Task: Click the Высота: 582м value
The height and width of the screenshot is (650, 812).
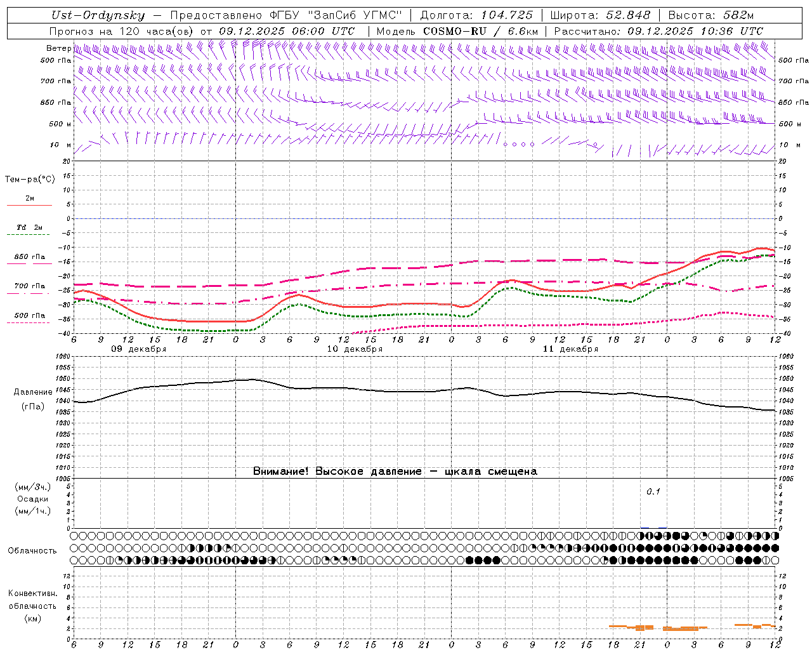Action: tap(711, 15)
